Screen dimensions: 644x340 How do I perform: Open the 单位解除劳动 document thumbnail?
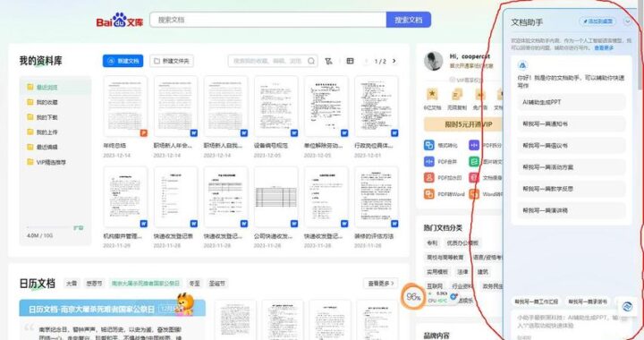pyautogui.click(x=326, y=106)
